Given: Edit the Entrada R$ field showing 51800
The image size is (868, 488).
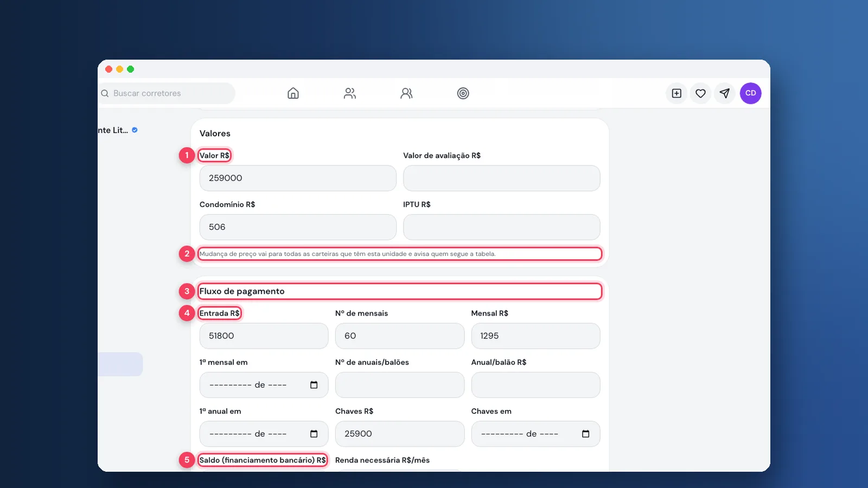Looking at the screenshot, I should [x=264, y=336].
